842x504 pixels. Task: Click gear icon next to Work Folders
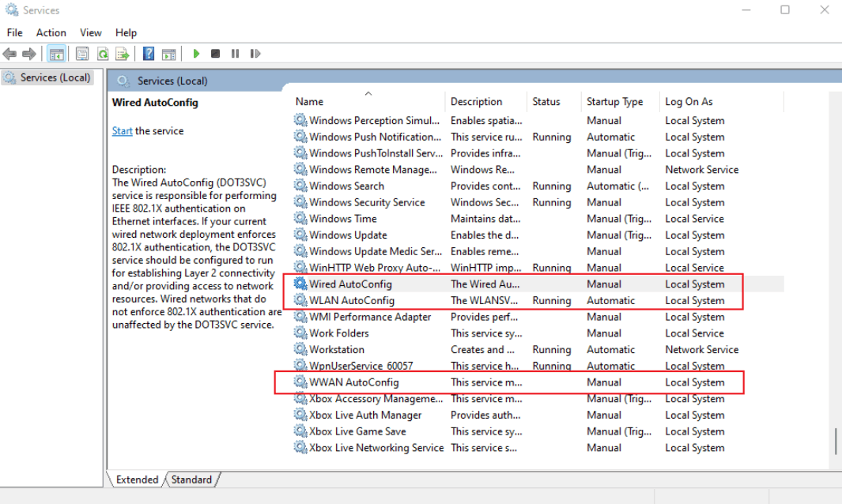click(x=300, y=333)
